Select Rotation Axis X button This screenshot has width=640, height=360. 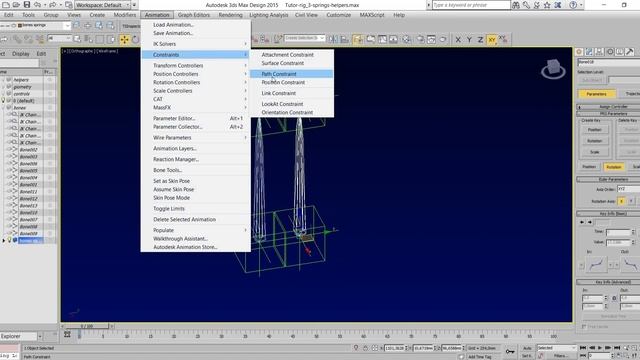tap(621, 201)
